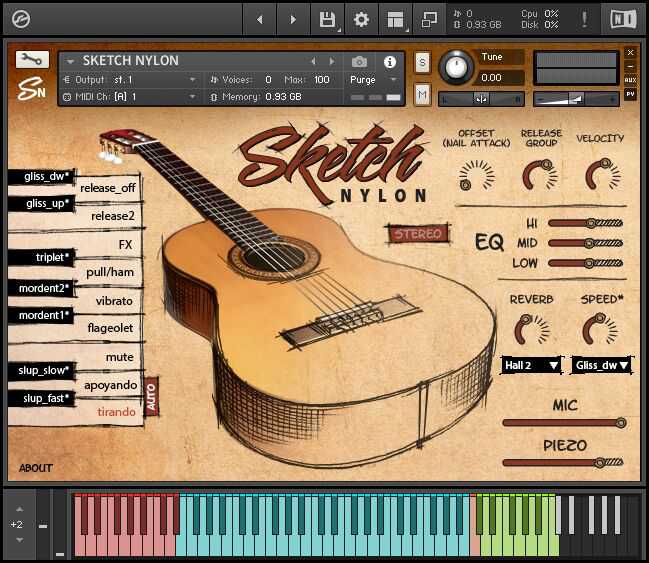Viewport: 649px width, 563px height.
Task: Click the minimized view window icon
Action: 429,19
